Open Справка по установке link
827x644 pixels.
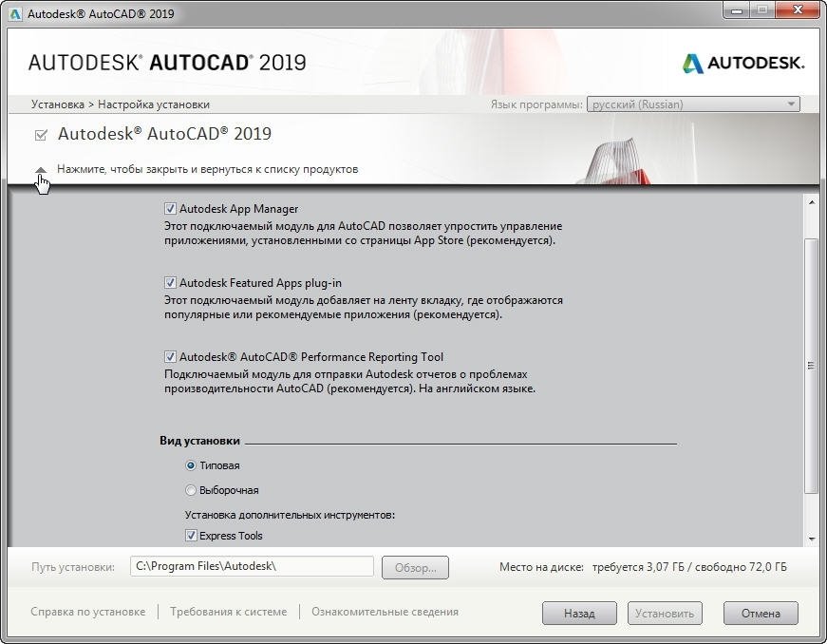pos(88,612)
